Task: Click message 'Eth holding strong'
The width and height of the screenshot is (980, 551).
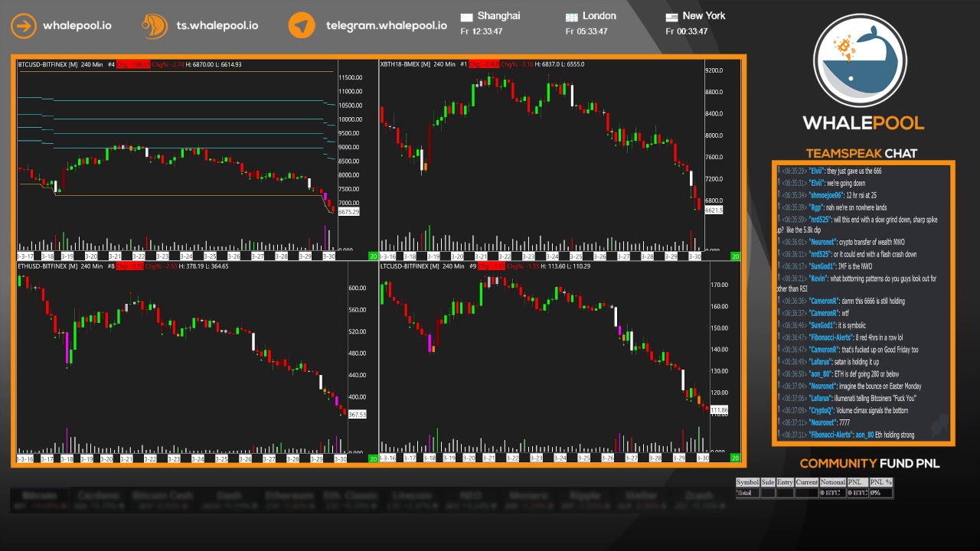Action: tap(895, 435)
